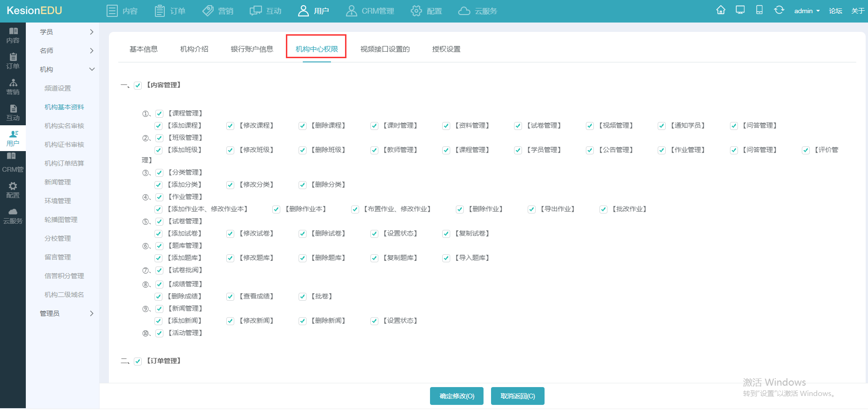Uncheck the 【导出作业】 checkbox
Image resolution: width=868 pixels, height=411 pixels.
[x=531, y=209]
